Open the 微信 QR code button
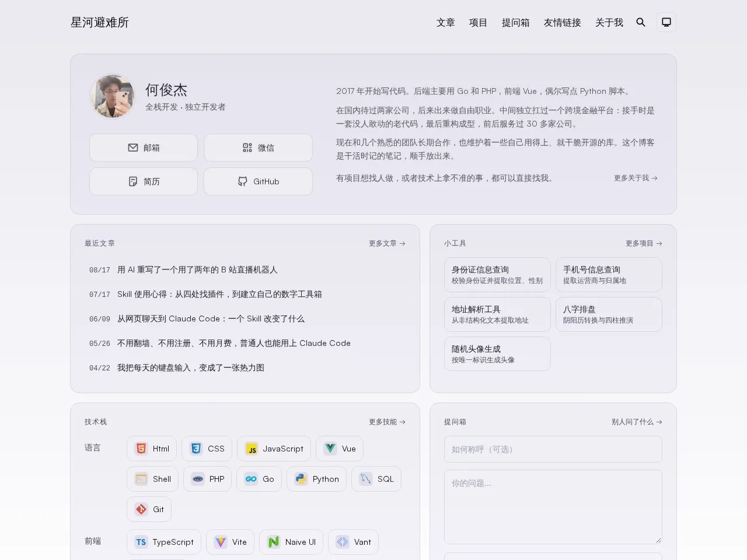Screen dimensions: 747x560 258,148
